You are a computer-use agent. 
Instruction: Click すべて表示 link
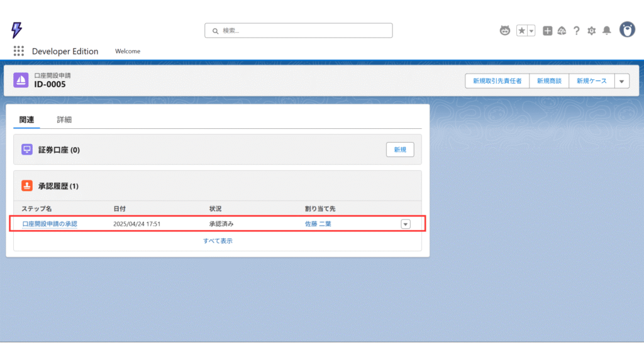tap(218, 241)
